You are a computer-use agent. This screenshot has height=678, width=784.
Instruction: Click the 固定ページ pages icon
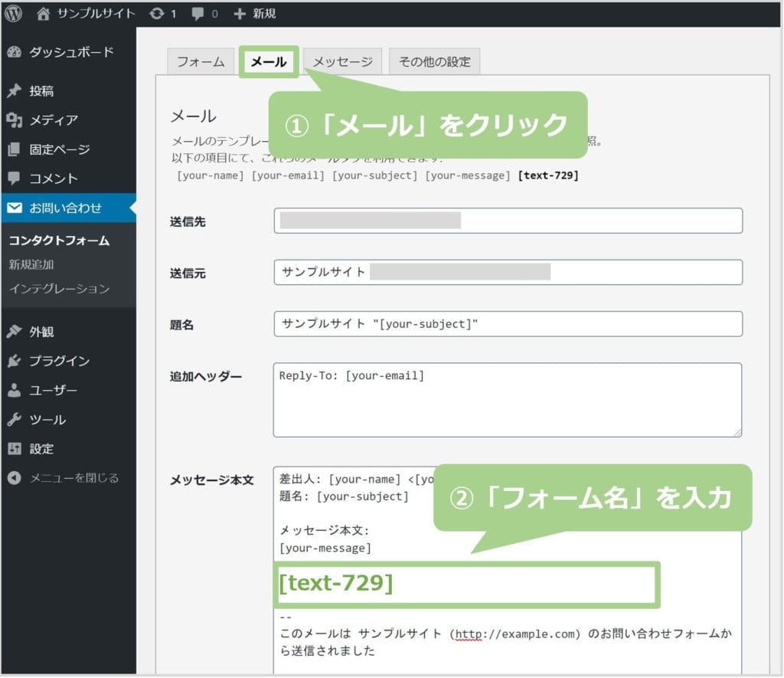(15, 149)
